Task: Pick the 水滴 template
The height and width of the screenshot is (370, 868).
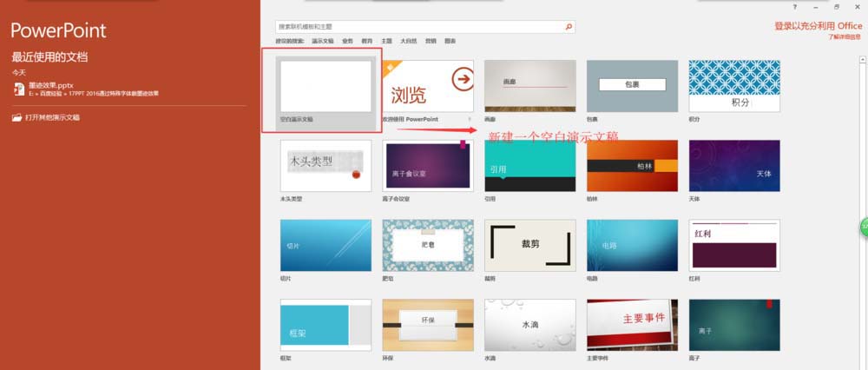Action: tap(529, 325)
